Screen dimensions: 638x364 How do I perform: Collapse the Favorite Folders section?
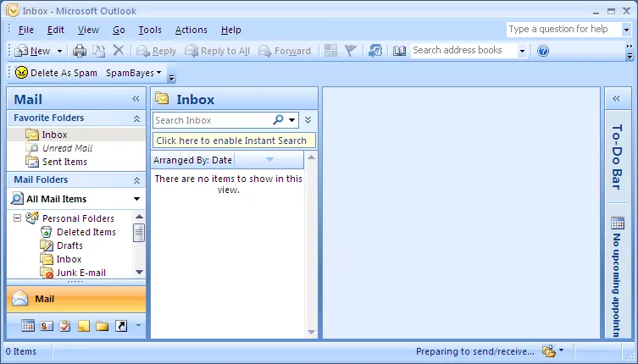click(x=136, y=119)
